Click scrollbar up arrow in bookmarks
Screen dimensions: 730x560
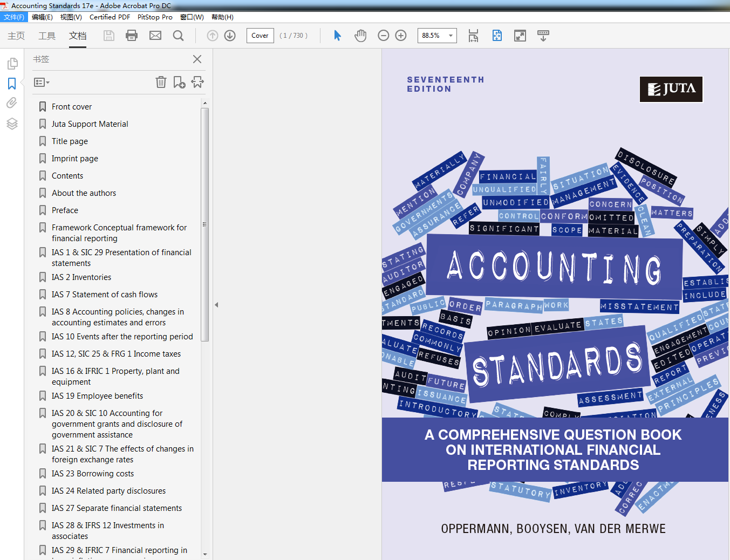coord(205,103)
